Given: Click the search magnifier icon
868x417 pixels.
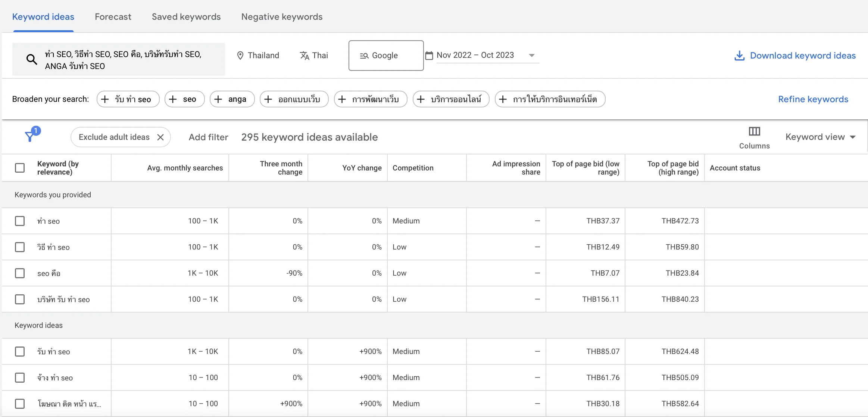Looking at the screenshot, I should click(32, 59).
